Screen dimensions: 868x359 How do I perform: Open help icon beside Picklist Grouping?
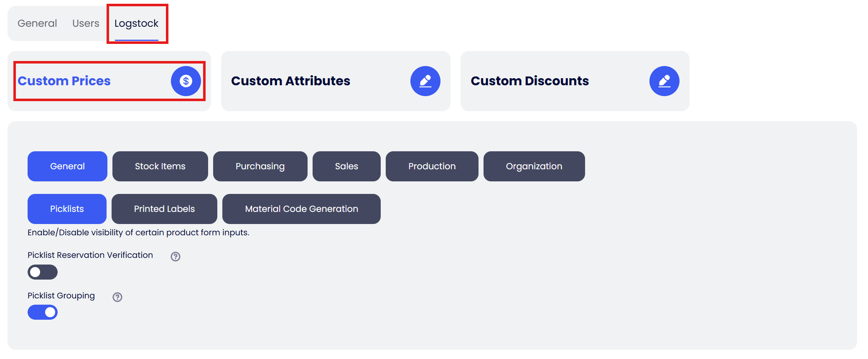117,297
